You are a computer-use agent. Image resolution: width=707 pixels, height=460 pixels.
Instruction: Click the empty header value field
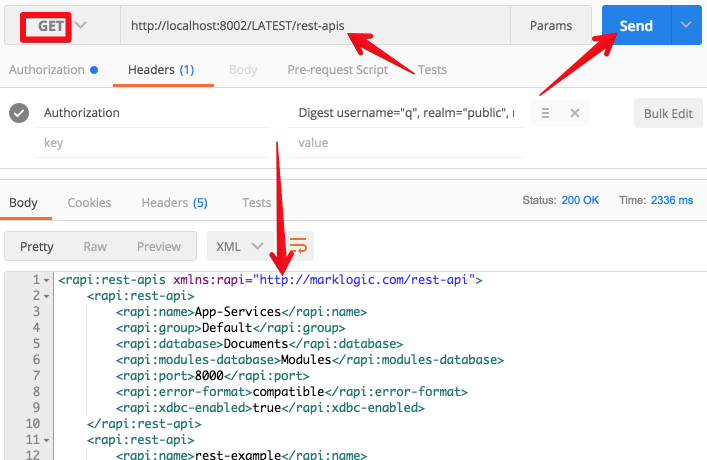click(x=406, y=143)
